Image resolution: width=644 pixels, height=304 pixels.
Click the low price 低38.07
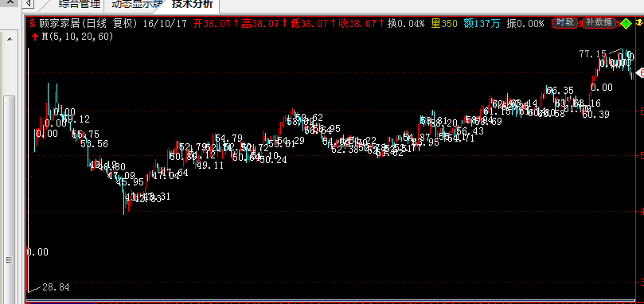(309, 23)
